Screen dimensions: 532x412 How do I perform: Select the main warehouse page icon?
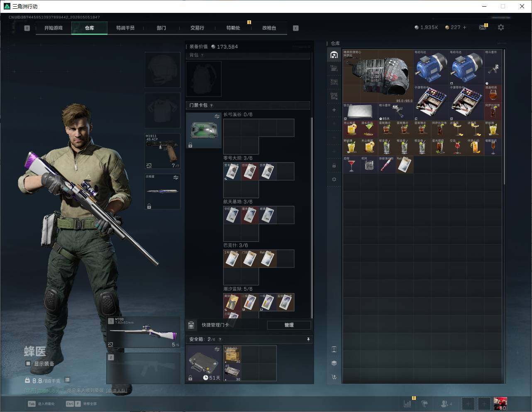pos(334,55)
